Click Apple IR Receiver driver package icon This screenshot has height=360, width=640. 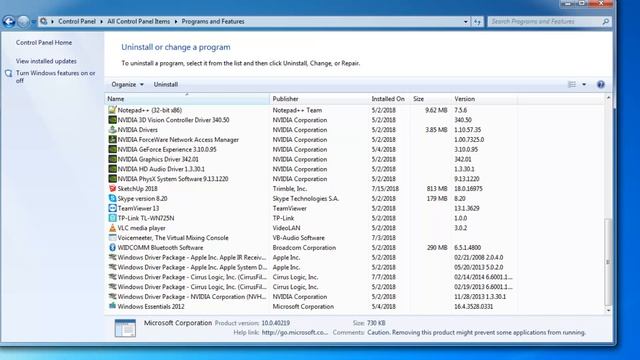tap(112, 257)
